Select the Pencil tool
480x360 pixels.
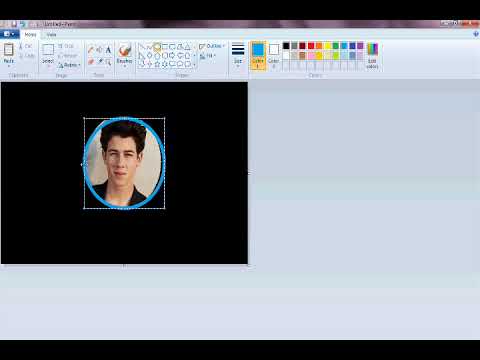(91, 50)
